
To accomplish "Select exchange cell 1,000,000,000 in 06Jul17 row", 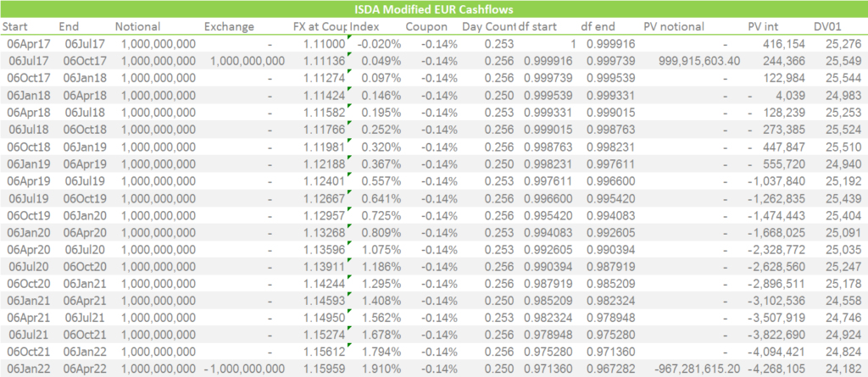I will 248,61.
